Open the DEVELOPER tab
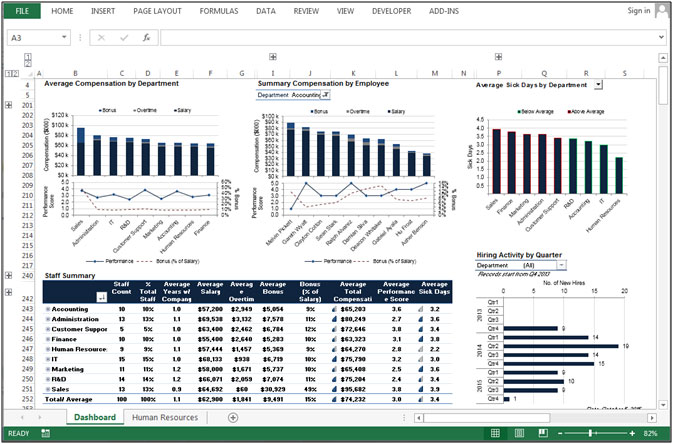 [x=391, y=11]
